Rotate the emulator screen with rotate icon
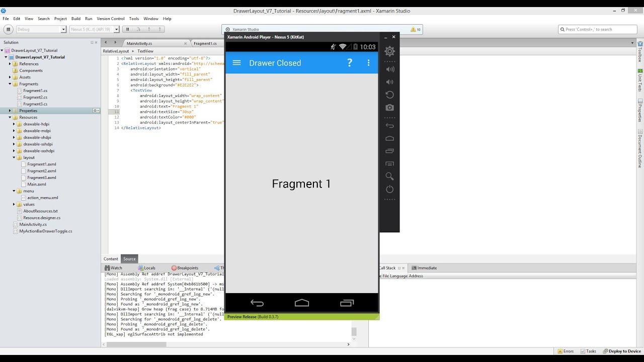 click(x=389, y=95)
